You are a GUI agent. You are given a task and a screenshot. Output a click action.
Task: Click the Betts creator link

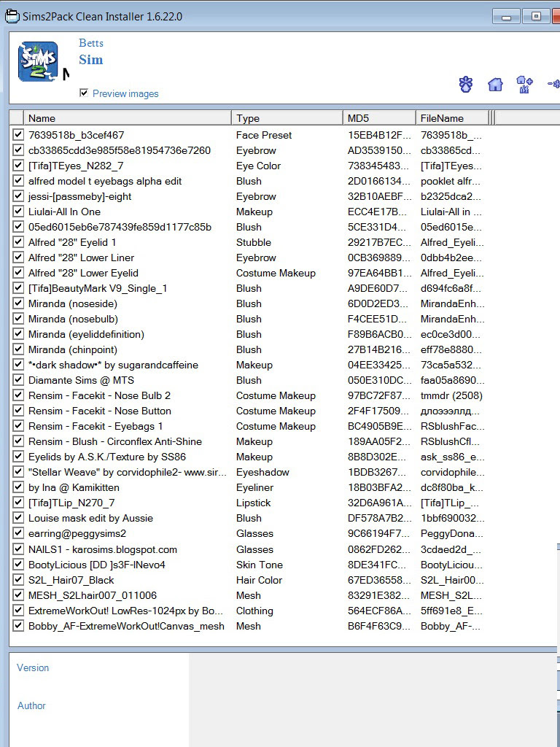(91, 43)
